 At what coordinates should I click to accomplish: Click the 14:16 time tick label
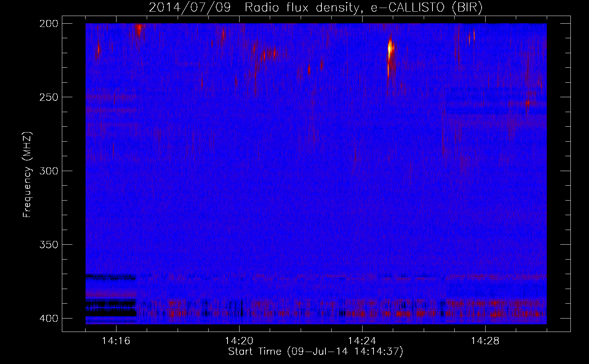(116, 341)
